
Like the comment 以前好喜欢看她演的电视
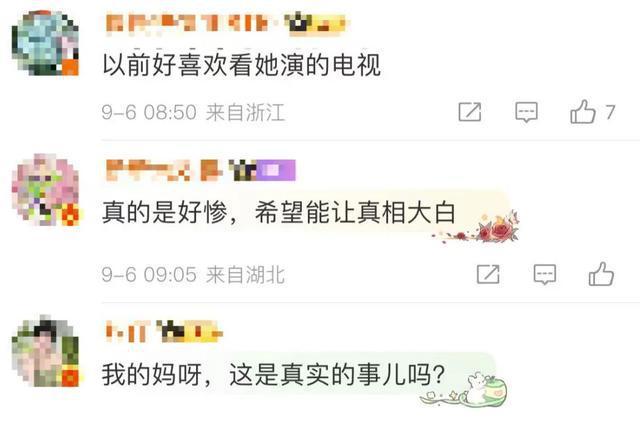582,111
